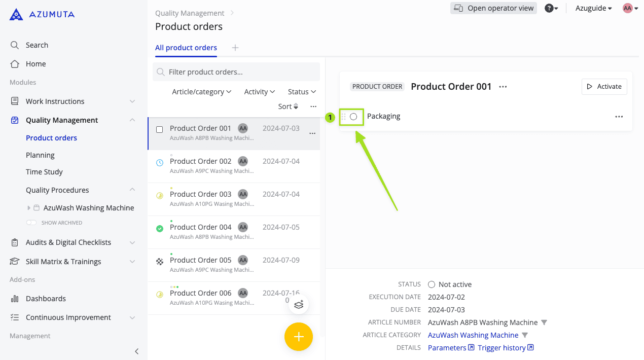Open the Trigger history link
This screenshot has width=644, height=360.
[502, 347]
